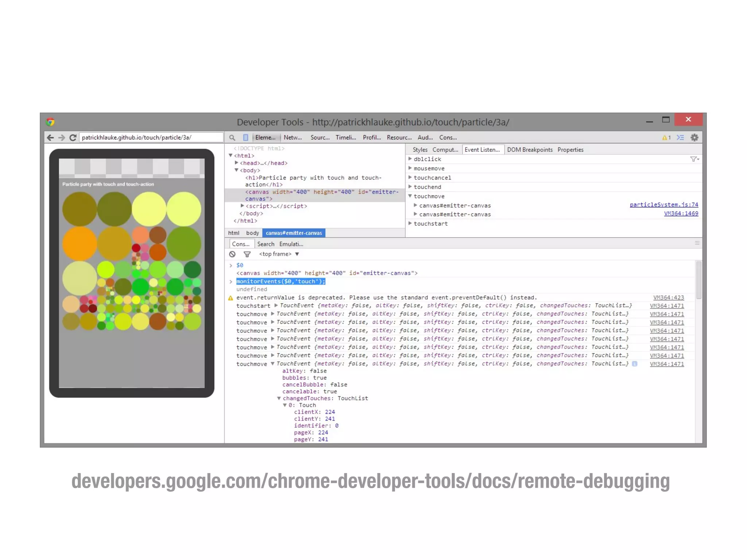Screen dimensions: 747x560
Task: Open DevTools settings gear
Action: point(694,138)
